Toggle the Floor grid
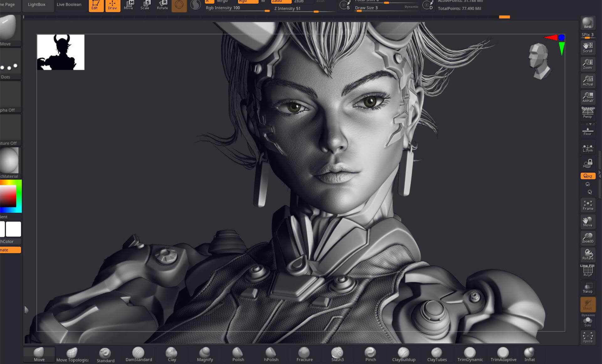The image size is (602, 364). pos(588,130)
